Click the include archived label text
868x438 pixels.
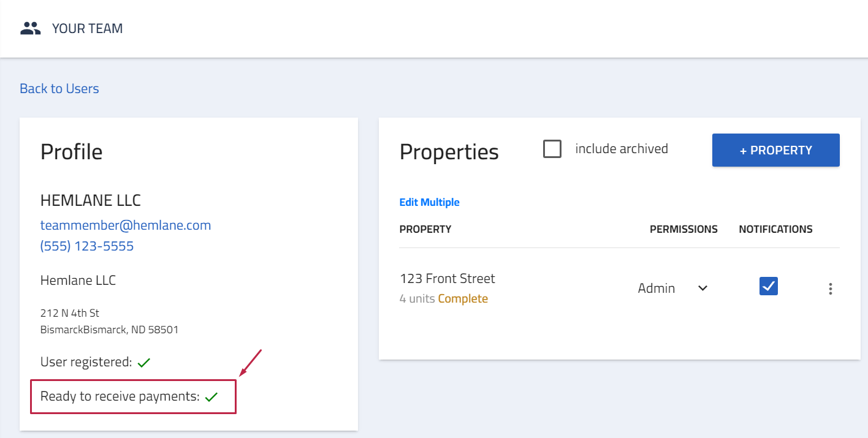622,149
